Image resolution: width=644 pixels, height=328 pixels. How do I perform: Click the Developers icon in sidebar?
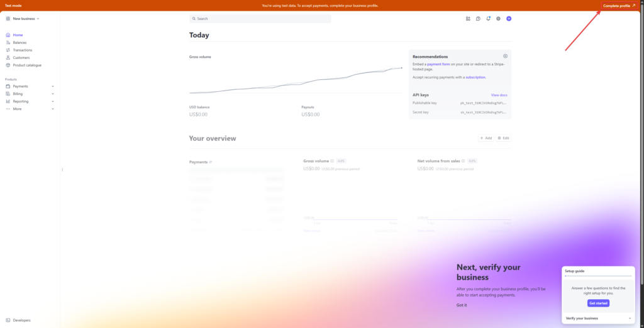[x=8, y=320]
